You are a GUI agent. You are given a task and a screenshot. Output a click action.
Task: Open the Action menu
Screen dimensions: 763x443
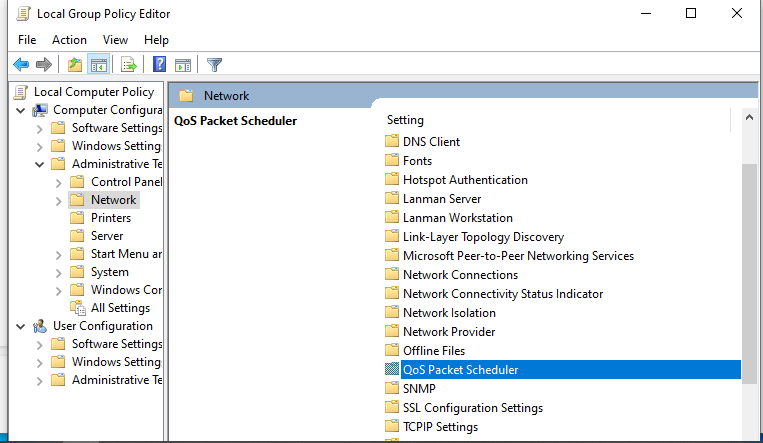click(x=69, y=40)
